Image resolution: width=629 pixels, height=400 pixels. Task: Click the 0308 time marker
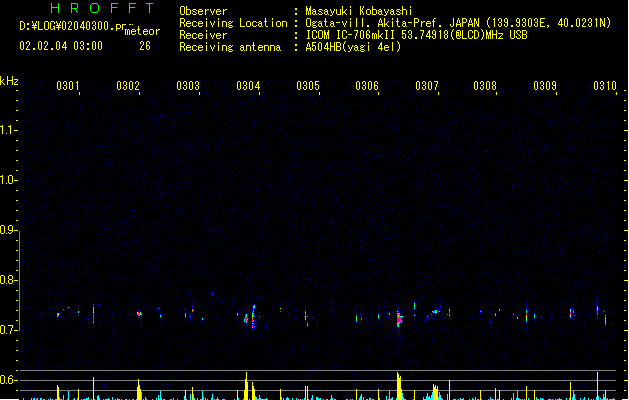pyautogui.click(x=485, y=86)
